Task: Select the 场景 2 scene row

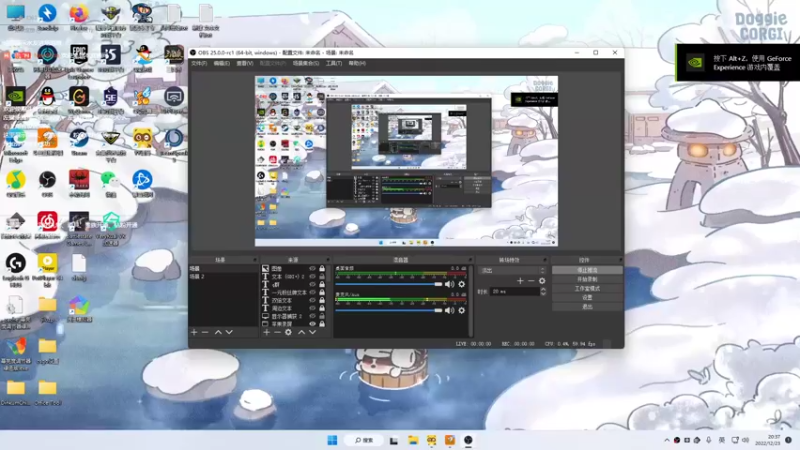Action: (x=223, y=277)
